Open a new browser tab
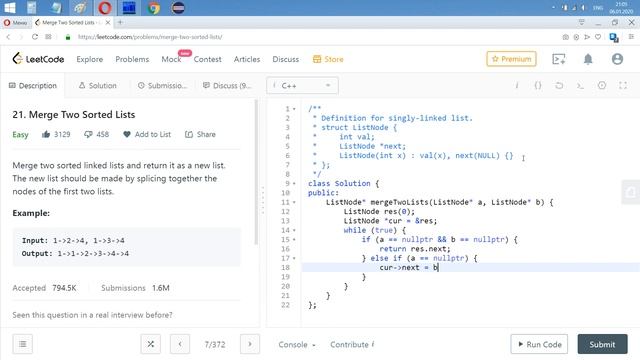This screenshot has height=360, width=640. click(x=120, y=22)
